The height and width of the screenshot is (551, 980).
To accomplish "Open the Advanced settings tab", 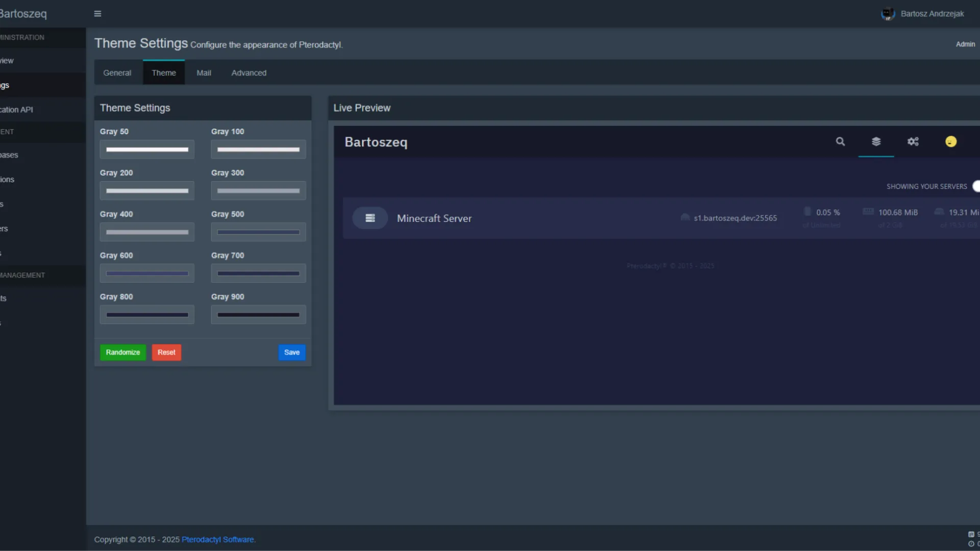I will (249, 73).
